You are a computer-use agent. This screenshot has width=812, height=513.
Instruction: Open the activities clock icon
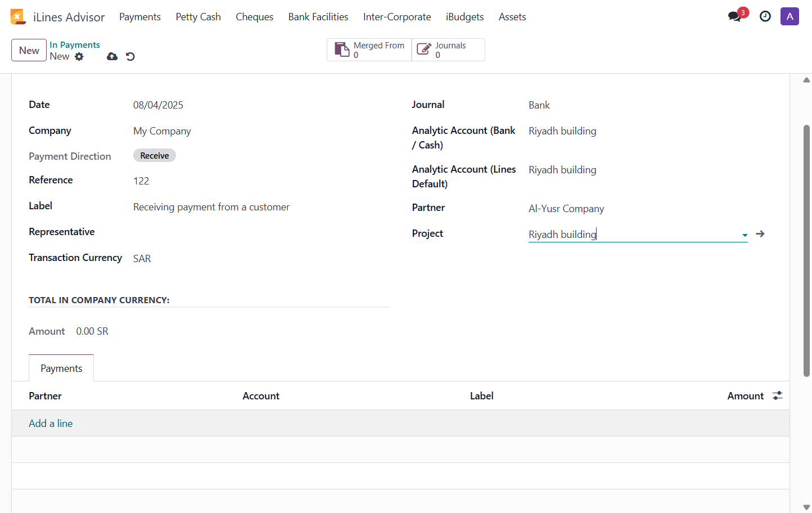point(765,16)
